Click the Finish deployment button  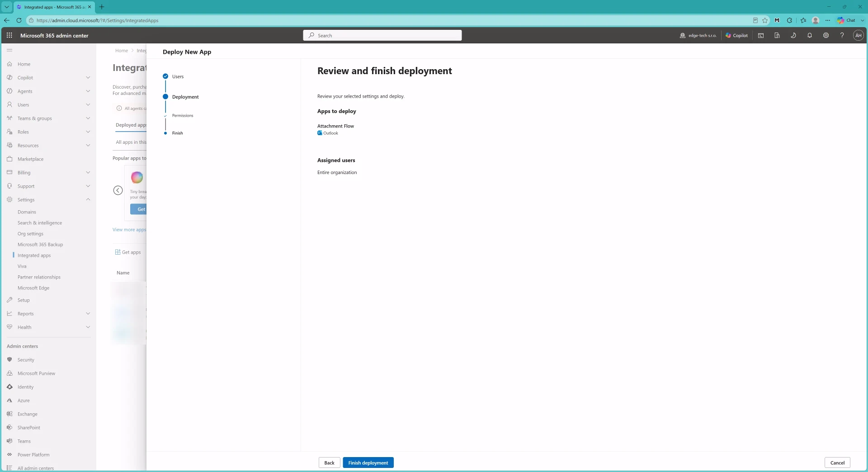pos(368,463)
